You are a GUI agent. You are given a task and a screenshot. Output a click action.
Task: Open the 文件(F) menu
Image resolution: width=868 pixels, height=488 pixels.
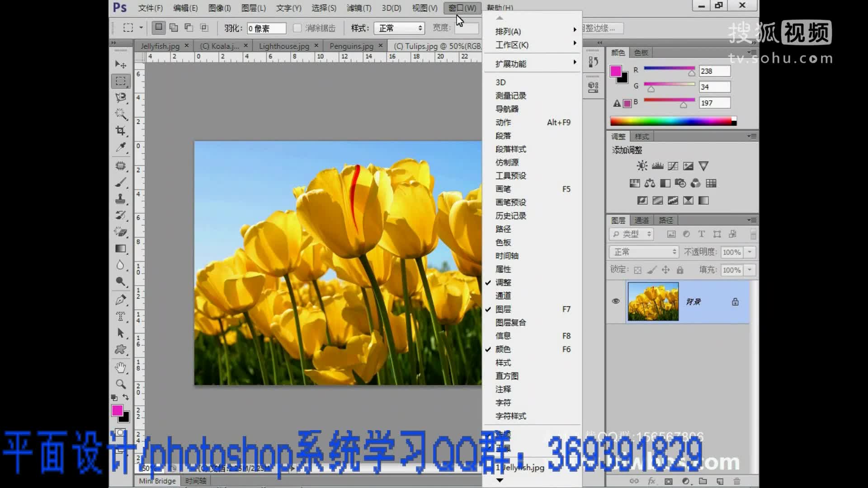point(150,8)
